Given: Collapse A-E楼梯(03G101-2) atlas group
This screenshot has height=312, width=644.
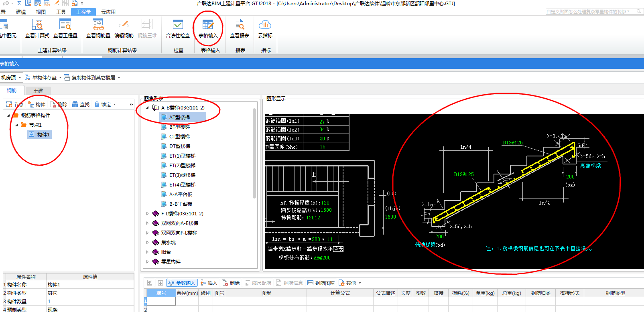Looking at the screenshot, I should [x=147, y=107].
